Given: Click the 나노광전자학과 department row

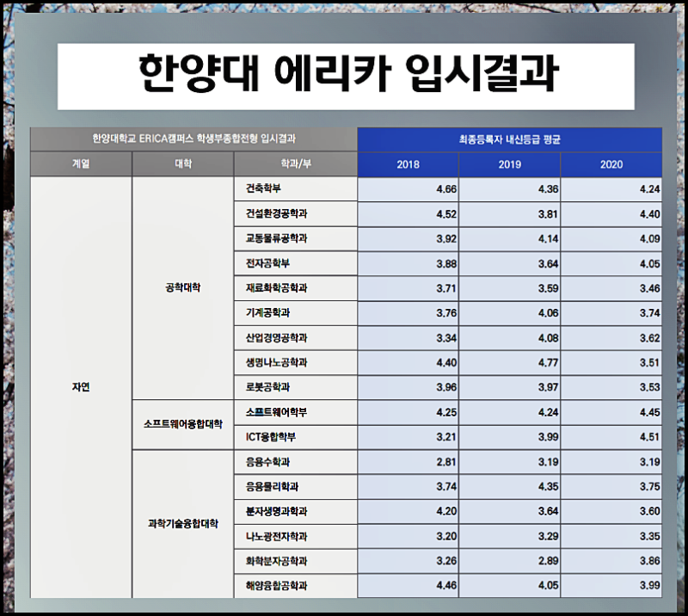Looking at the screenshot, I should 296,536.
